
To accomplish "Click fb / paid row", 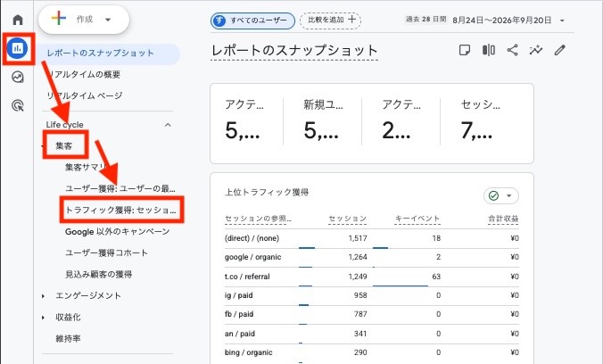I will 371,314.
